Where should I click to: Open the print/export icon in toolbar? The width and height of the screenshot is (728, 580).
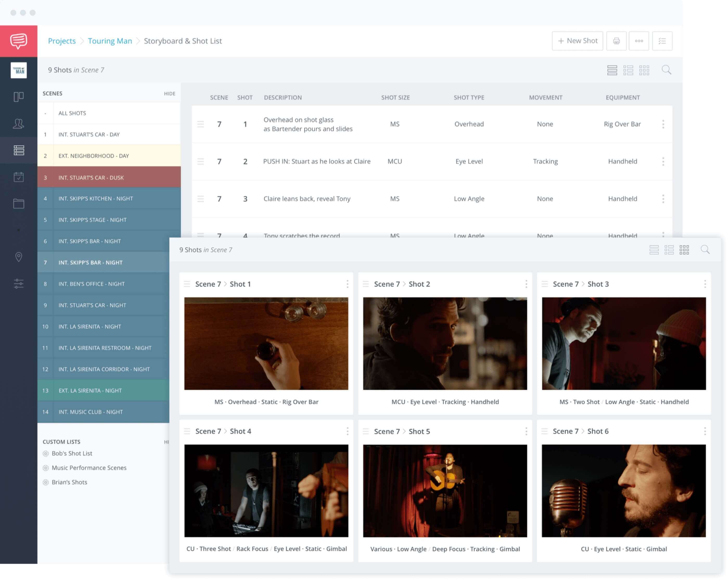617,41
